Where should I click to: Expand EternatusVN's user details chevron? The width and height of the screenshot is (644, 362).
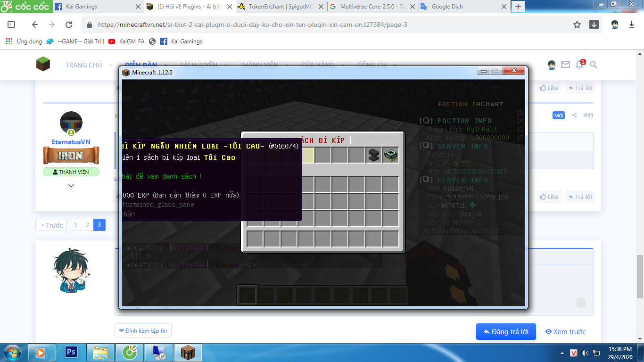click(x=71, y=186)
